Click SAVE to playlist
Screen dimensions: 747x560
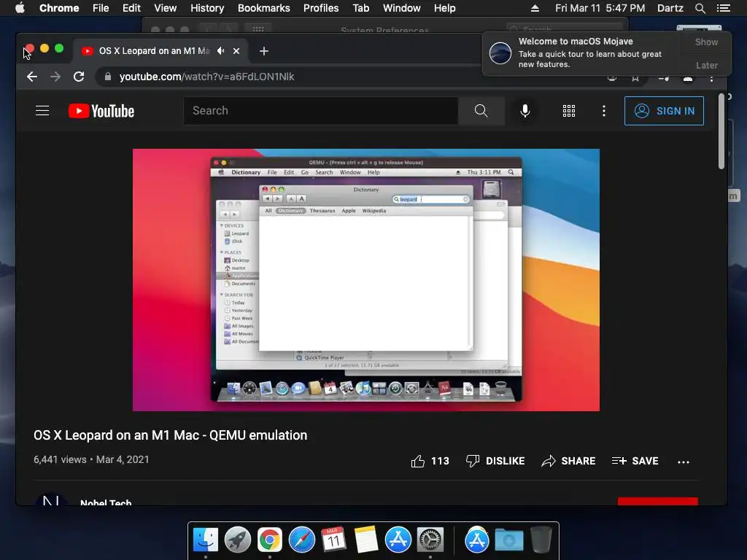click(635, 461)
